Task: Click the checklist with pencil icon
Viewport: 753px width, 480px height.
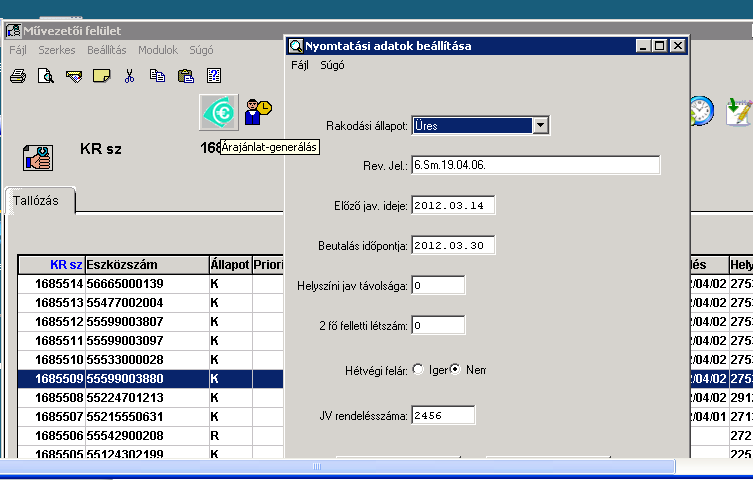Action: click(x=739, y=112)
